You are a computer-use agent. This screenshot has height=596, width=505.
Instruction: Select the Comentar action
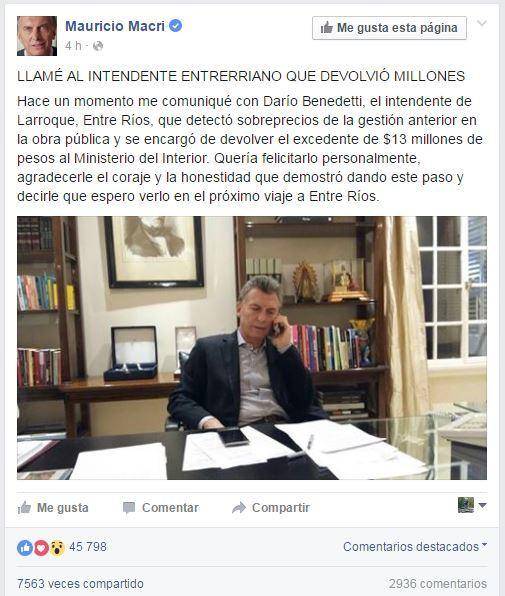(161, 507)
